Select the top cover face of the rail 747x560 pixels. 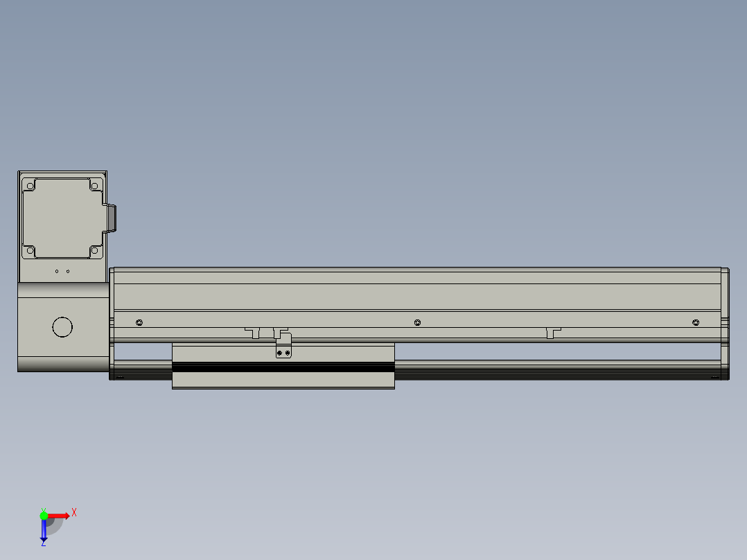pyautogui.click(x=417, y=297)
